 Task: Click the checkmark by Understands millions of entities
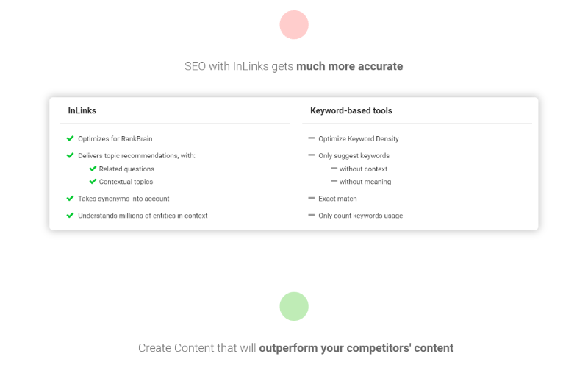pyautogui.click(x=70, y=215)
